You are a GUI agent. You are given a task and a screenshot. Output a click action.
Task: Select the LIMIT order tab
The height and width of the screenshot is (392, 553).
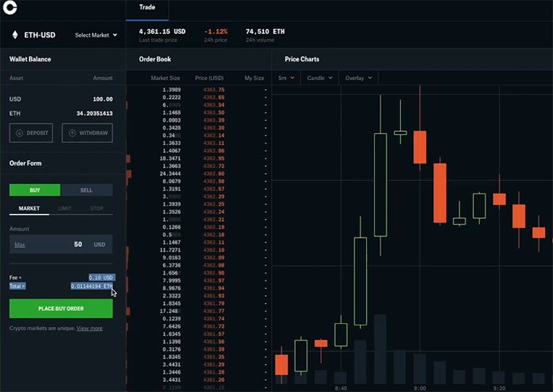click(x=65, y=209)
